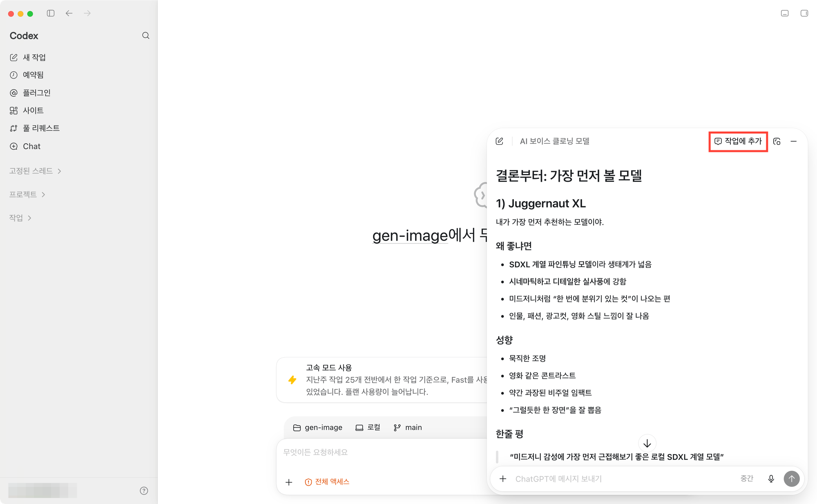Toggle the bottom panel layout icon

(x=785, y=13)
